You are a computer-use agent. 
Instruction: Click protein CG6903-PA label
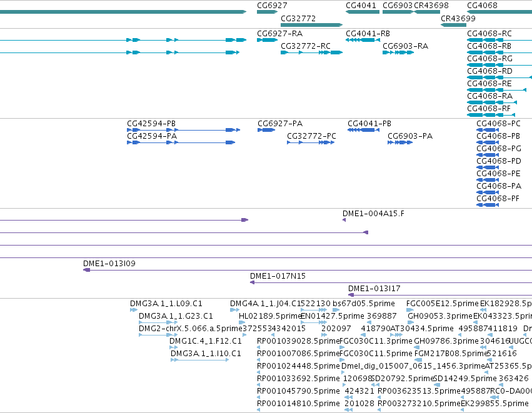[x=410, y=136]
